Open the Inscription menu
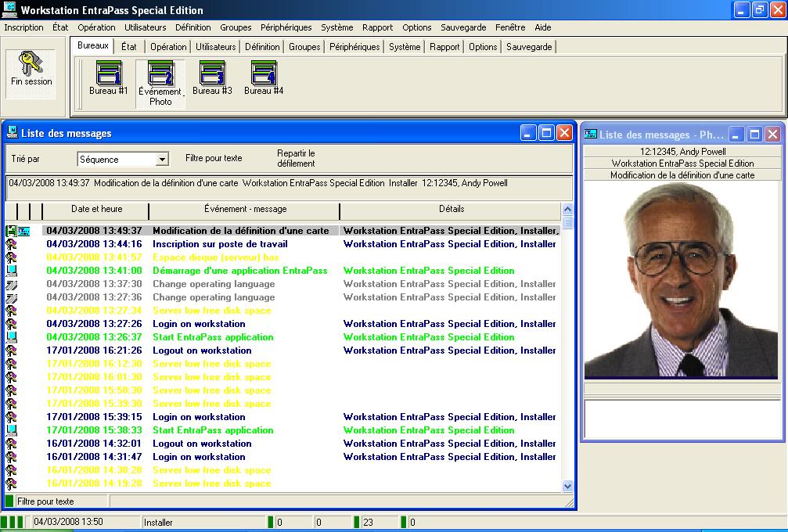788x532 pixels. [23, 27]
